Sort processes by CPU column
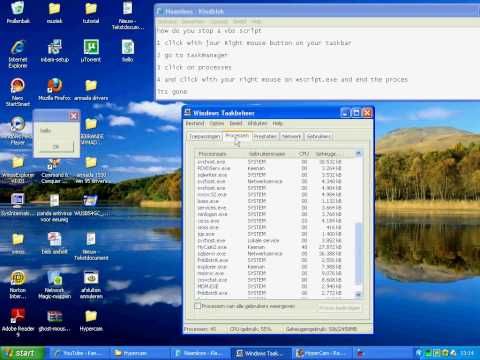The width and height of the screenshot is (480, 360). click(304, 154)
